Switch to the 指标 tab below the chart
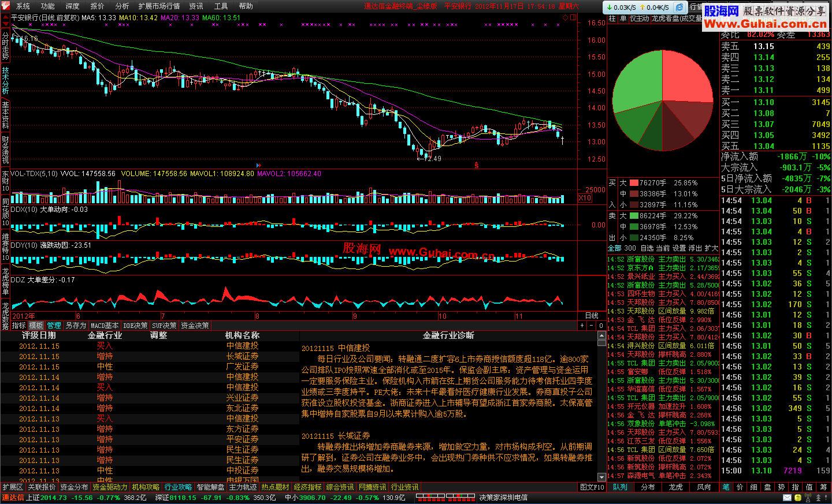 [19, 326]
